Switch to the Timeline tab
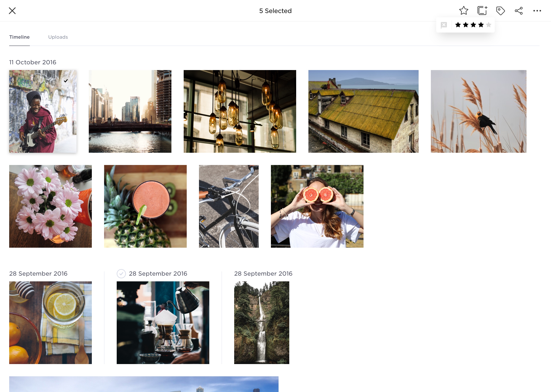Screen dimensions: 551x392 pyautogui.click(x=19, y=37)
